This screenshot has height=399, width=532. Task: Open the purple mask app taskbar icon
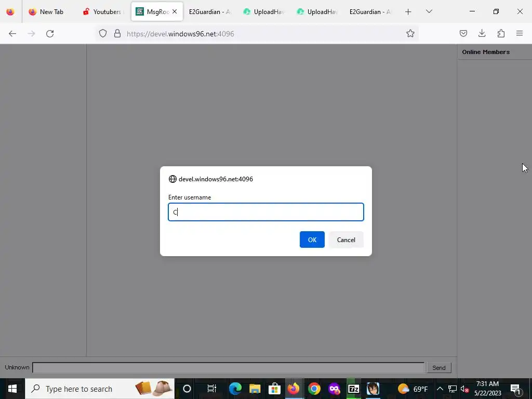coord(334,389)
